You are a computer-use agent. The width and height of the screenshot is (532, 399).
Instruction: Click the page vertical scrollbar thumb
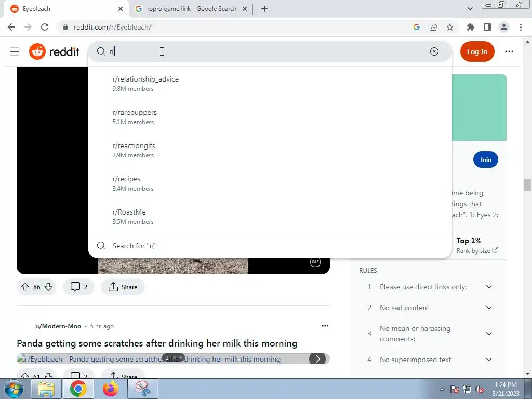[x=527, y=185]
